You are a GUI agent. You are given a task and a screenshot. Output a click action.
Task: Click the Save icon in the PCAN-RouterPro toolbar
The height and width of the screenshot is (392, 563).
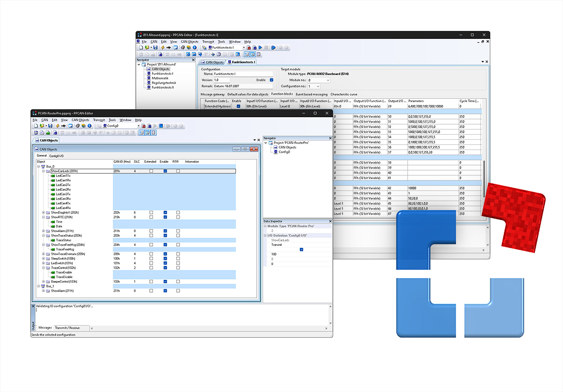coord(49,126)
